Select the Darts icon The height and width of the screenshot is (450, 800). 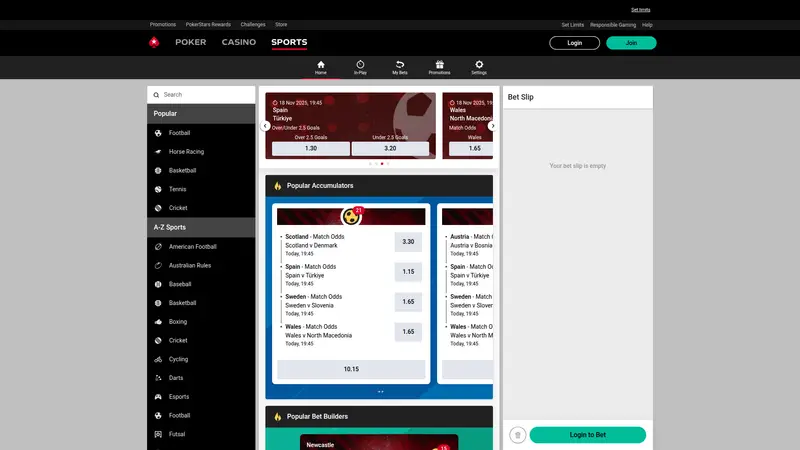tap(158, 378)
